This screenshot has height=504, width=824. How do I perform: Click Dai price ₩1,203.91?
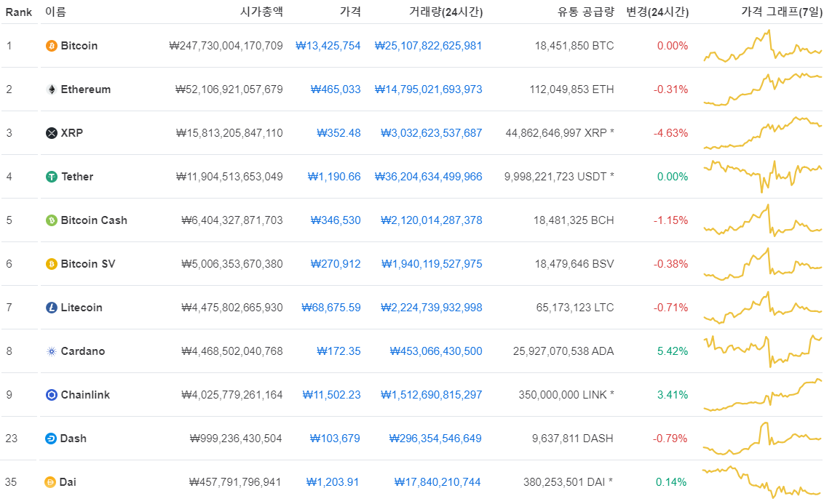(333, 481)
